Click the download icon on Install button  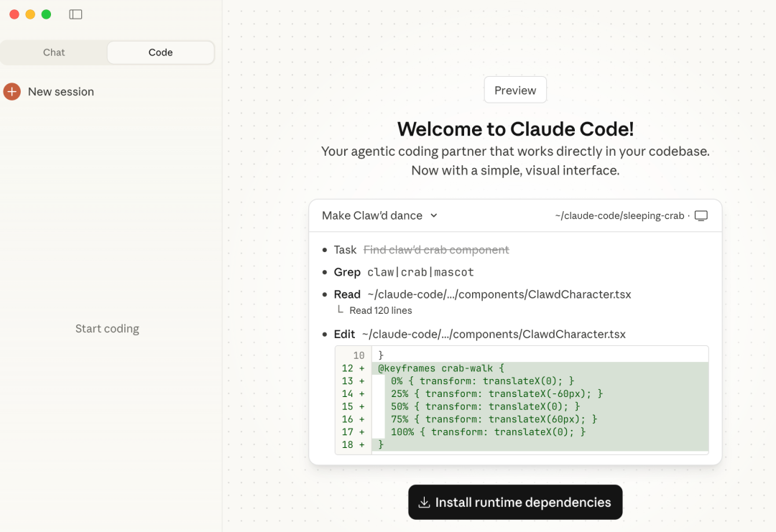point(424,503)
